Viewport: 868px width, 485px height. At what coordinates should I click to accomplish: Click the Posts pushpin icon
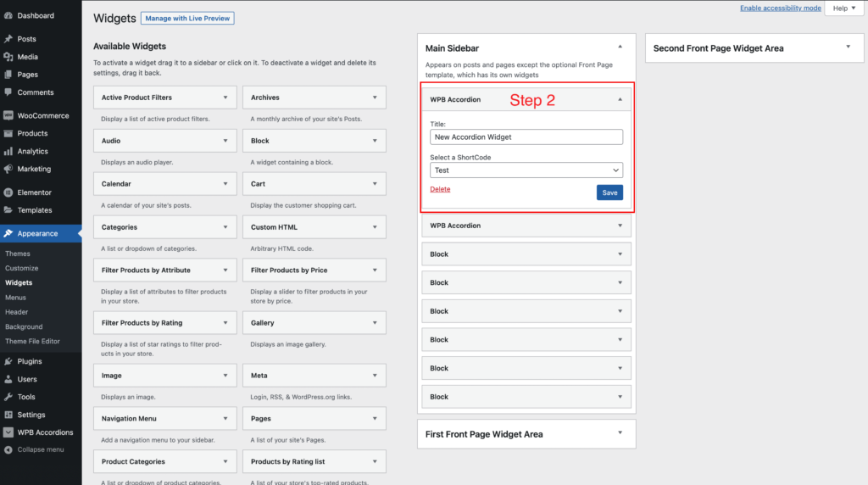[x=8, y=39]
